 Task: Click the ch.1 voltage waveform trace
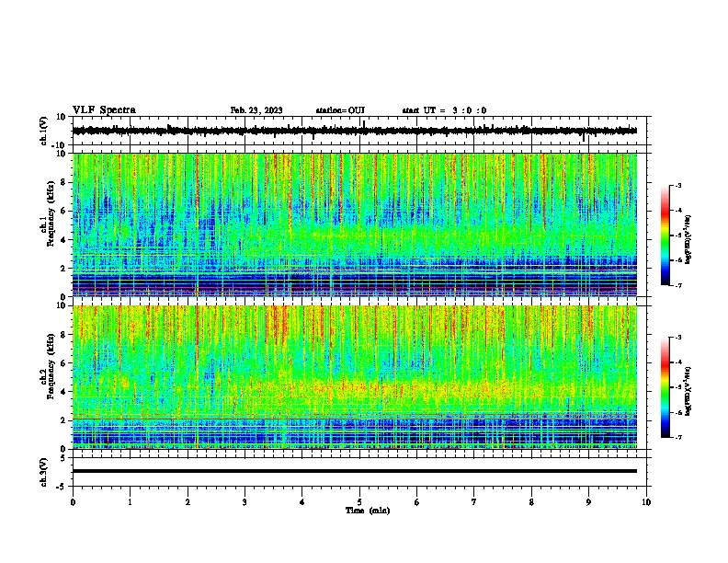[x=355, y=131]
